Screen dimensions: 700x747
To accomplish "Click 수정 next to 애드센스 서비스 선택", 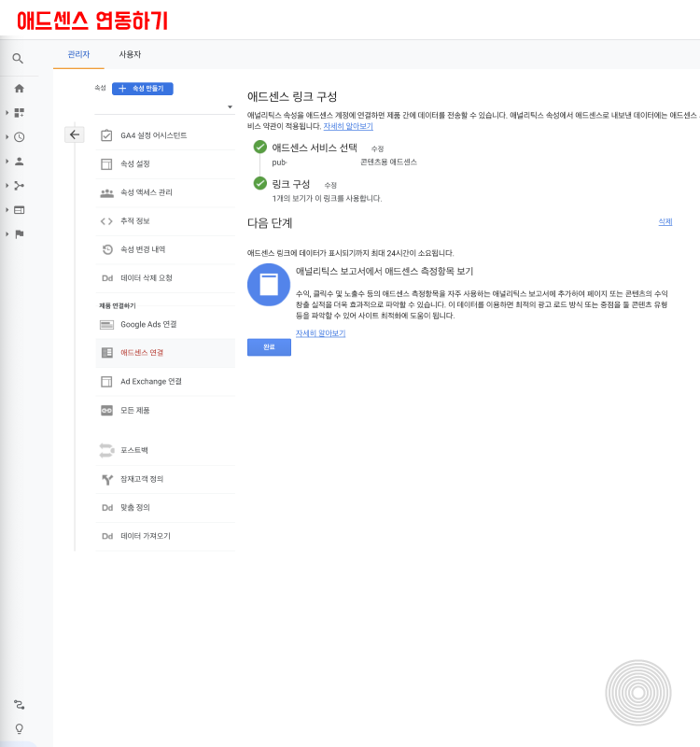I will point(378,149).
